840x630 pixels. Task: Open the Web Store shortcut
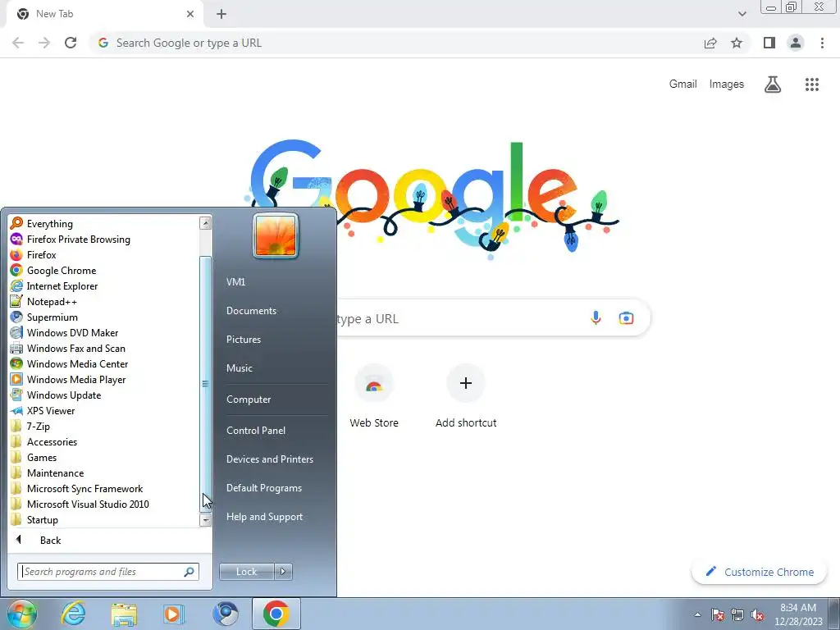[374, 398]
